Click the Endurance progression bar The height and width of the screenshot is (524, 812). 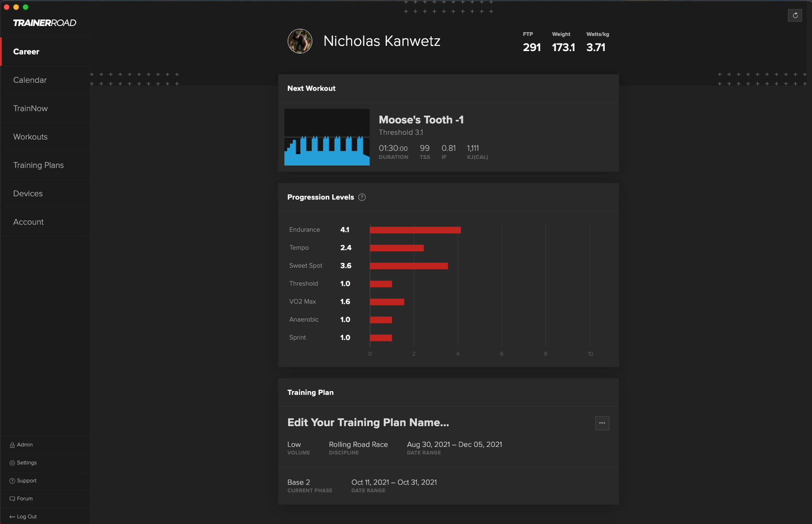pos(415,230)
